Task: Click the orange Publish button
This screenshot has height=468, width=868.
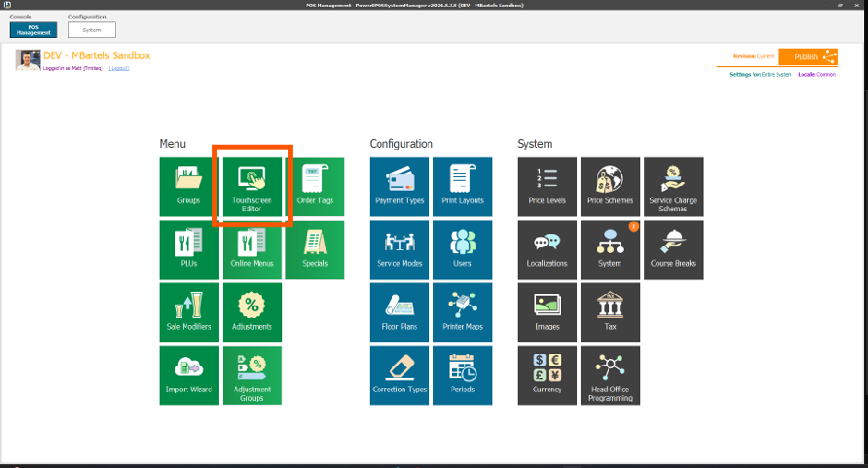Action: coord(808,56)
